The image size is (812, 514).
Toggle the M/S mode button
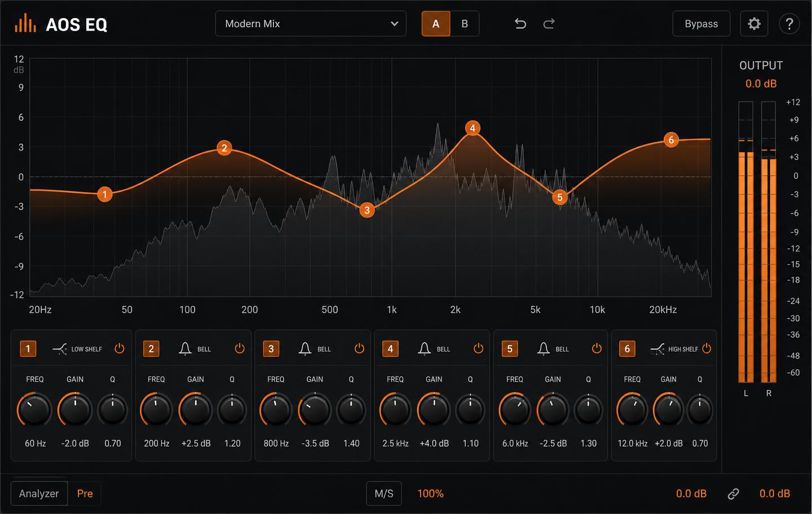pos(384,494)
